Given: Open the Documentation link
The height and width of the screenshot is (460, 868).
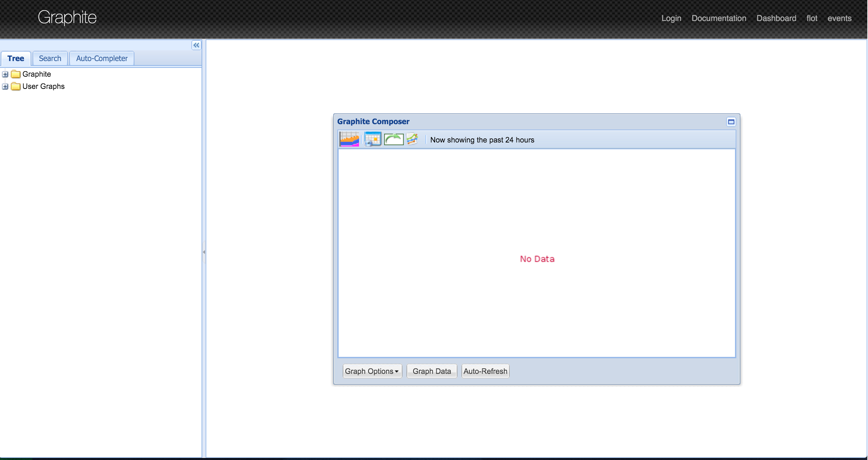Looking at the screenshot, I should pos(720,18).
